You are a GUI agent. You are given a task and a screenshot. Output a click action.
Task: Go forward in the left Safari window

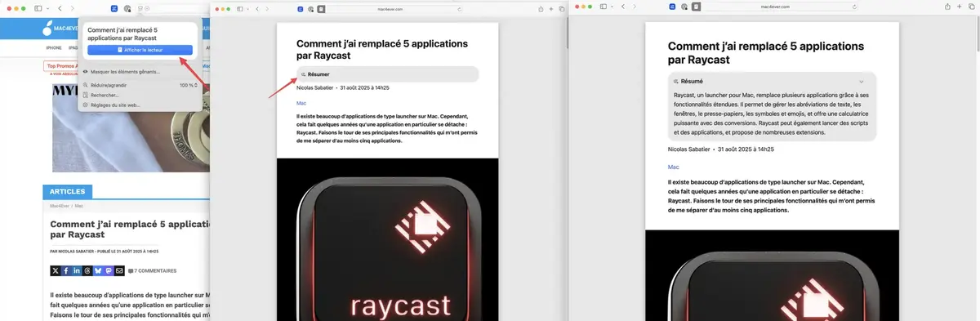tap(72, 8)
